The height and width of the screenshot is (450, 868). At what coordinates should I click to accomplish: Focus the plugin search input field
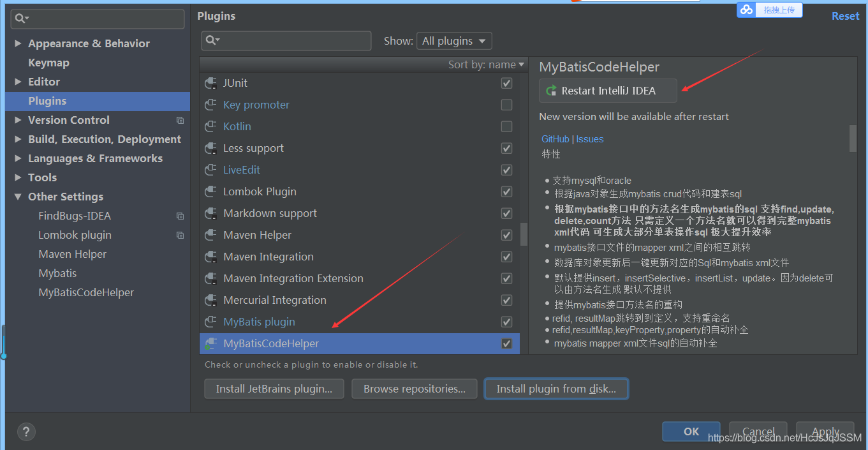coord(286,41)
